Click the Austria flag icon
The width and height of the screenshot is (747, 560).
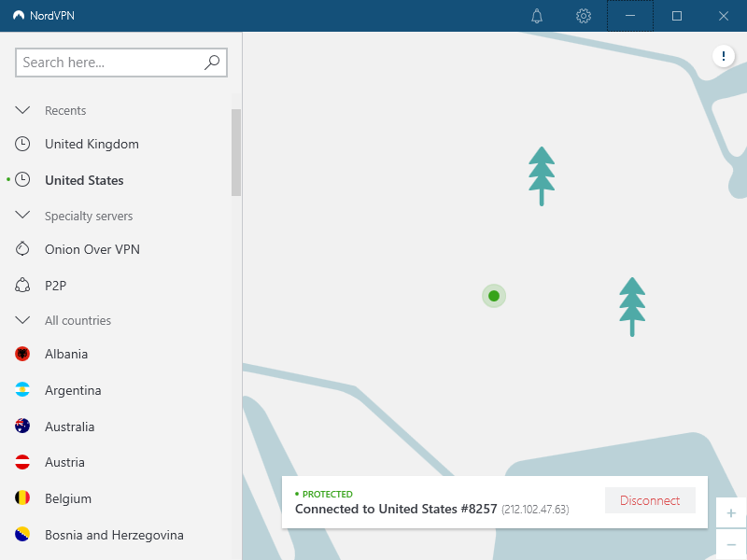click(x=22, y=462)
